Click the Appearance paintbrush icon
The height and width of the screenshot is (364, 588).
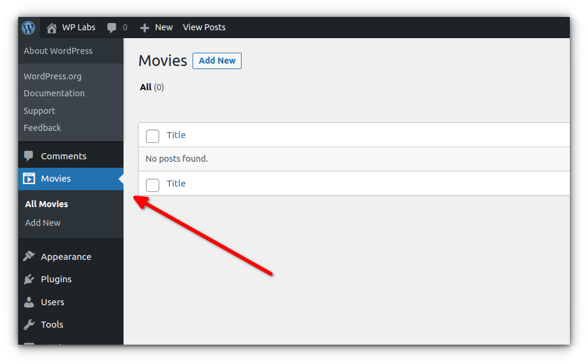[29, 256]
